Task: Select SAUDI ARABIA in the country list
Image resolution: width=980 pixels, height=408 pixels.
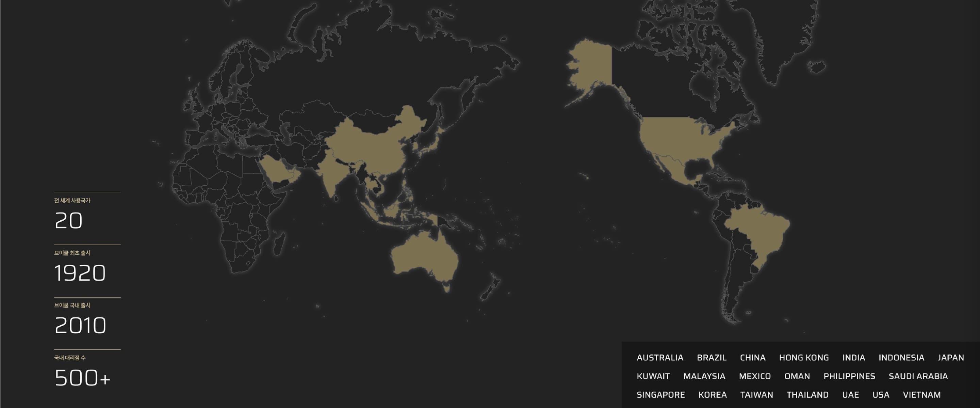Action: pos(918,376)
